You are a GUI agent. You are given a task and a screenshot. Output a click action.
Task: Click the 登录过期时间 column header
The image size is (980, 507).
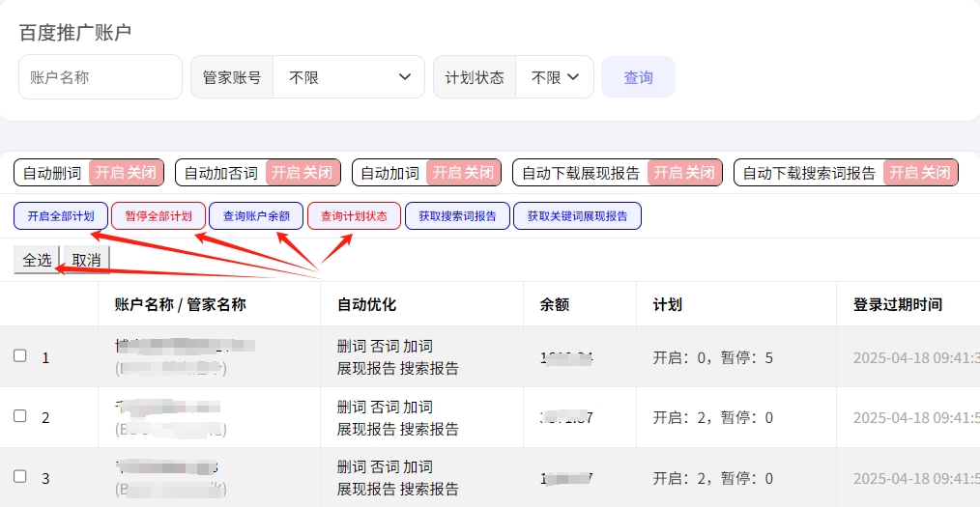tap(898, 304)
